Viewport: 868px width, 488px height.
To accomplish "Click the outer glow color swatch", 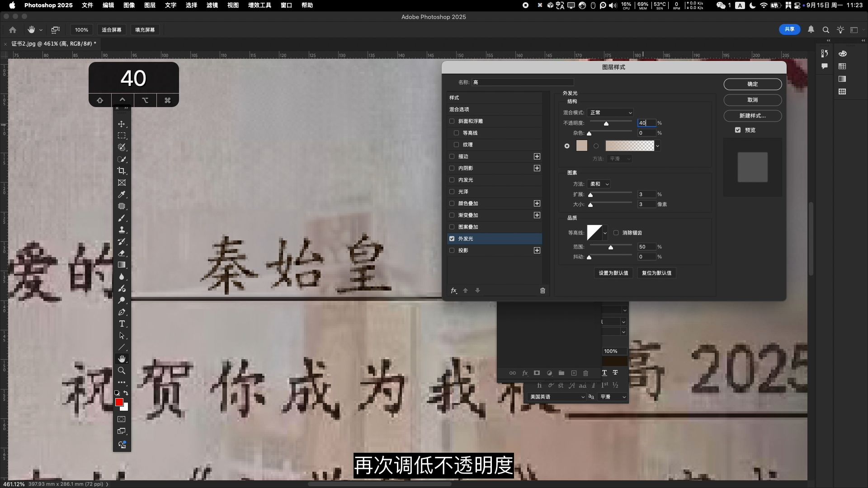I will tap(582, 146).
